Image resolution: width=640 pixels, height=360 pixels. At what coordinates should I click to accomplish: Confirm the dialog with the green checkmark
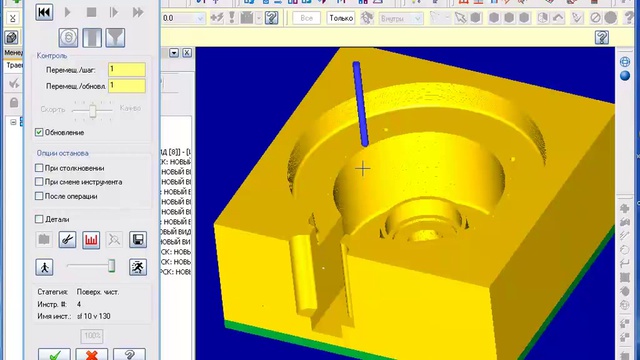click(x=54, y=354)
